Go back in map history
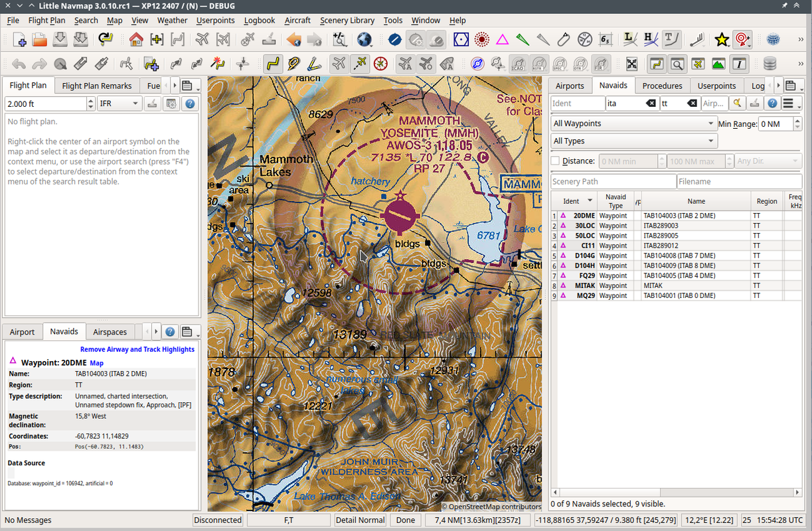 click(x=293, y=40)
